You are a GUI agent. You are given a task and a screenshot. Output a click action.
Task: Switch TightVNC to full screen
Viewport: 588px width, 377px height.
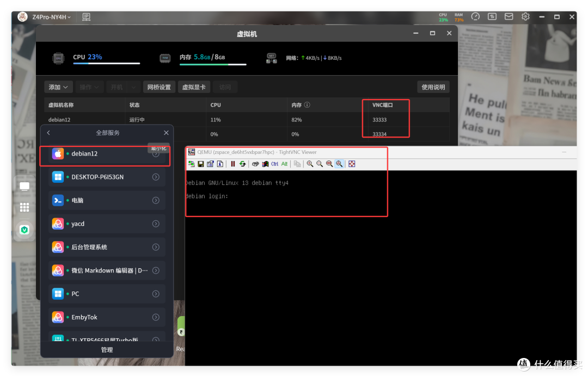click(x=352, y=164)
